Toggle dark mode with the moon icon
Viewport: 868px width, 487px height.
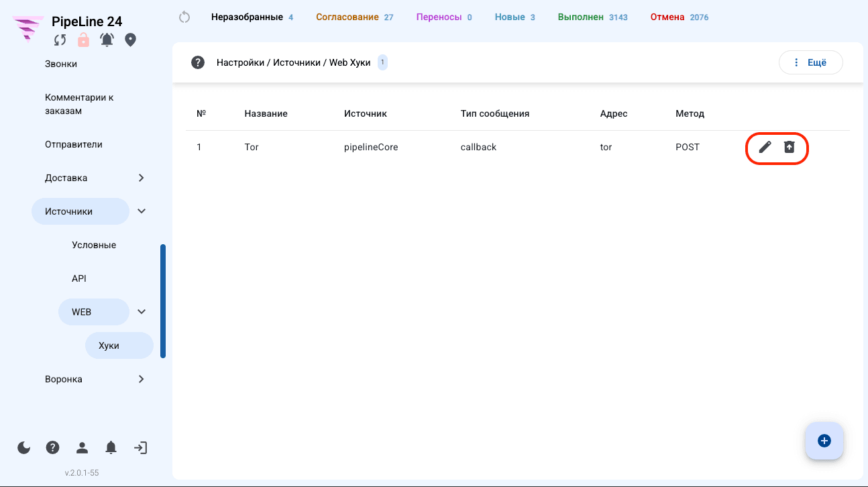tap(24, 447)
